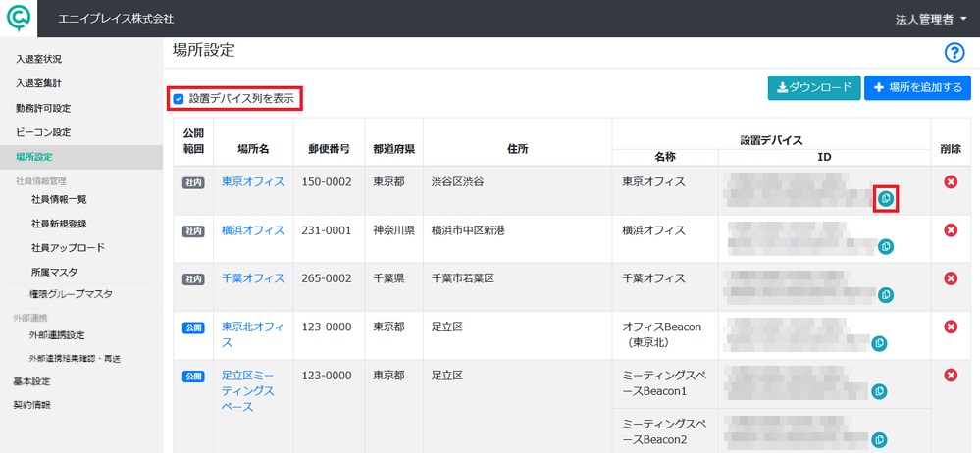Screen dimensions: 980x453
Task: Open the 東京北オフィス location link
Action: pos(253,334)
